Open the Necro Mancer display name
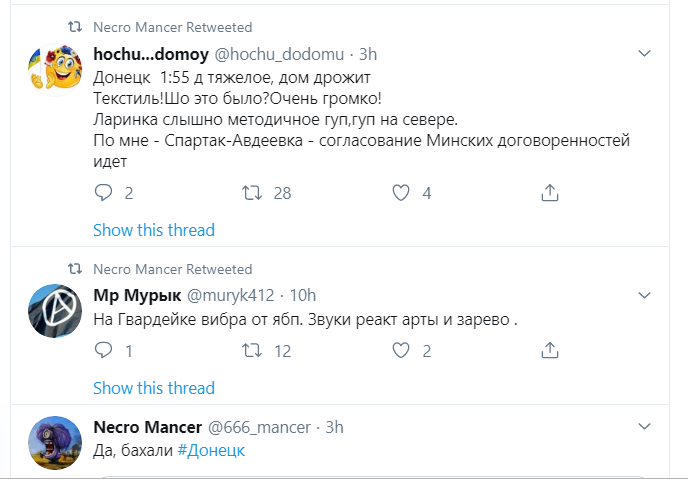Screen dimensions: 688x482 (147, 427)
